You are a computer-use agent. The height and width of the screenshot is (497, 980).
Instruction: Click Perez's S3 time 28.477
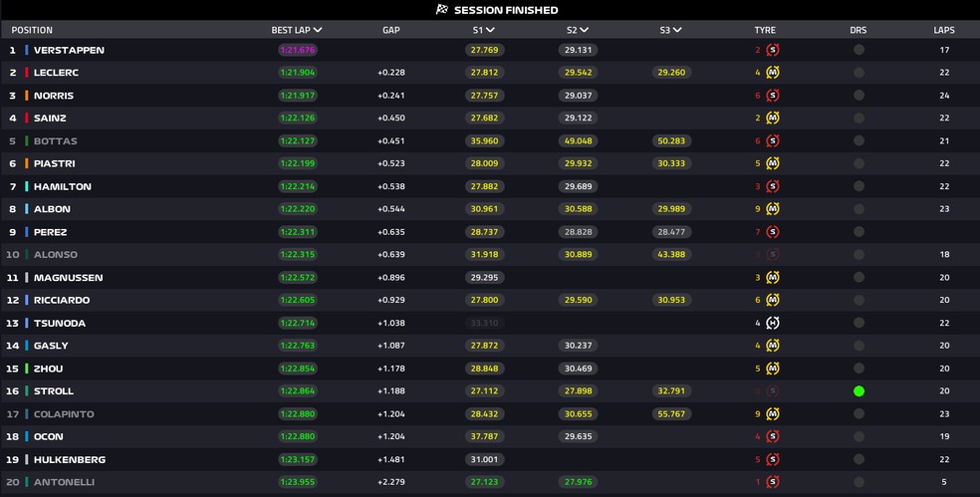click(671, 232)
